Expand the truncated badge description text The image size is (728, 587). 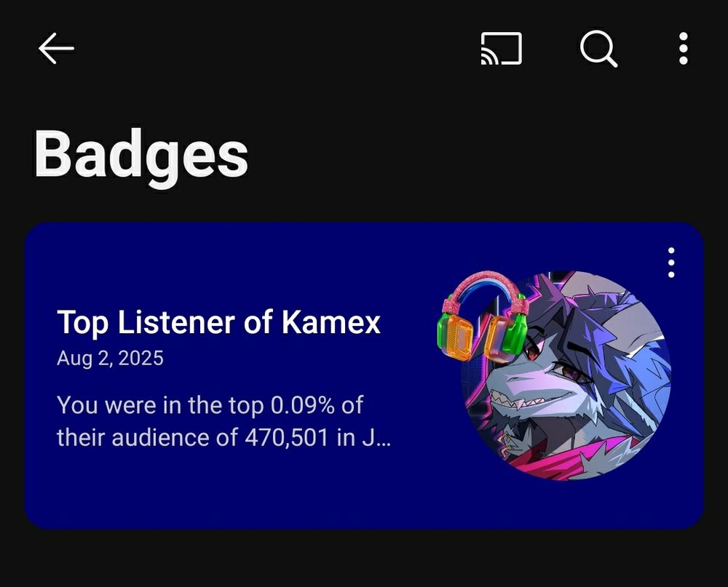point(223,421)
